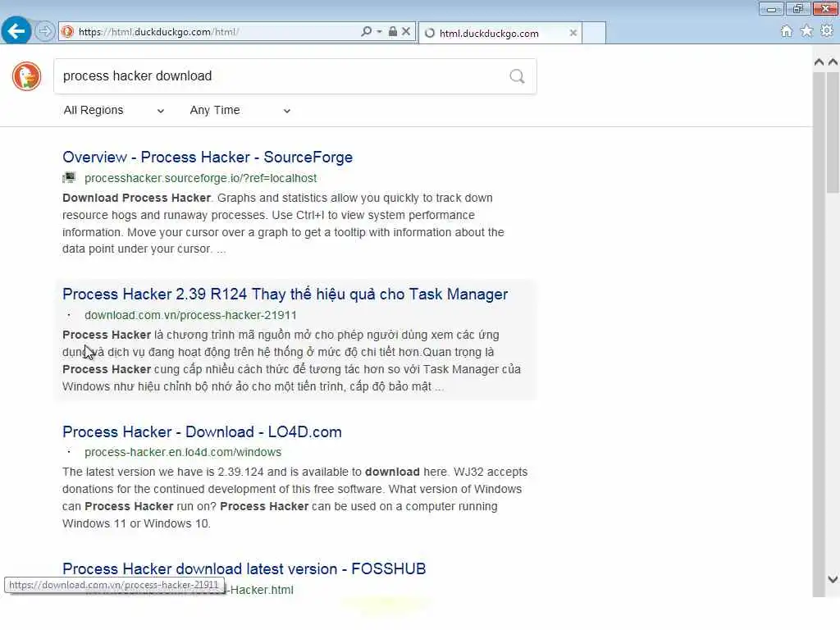The height and width of the screenshot is (630, 840).
Task: Click the URL text in the address bar
Action: [158, 32]
